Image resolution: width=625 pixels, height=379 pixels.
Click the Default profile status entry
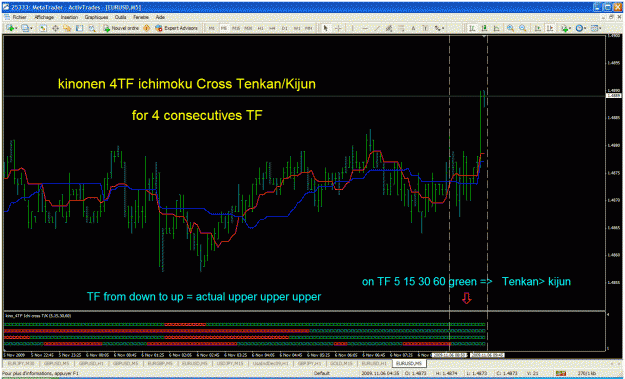click(322, 373)
